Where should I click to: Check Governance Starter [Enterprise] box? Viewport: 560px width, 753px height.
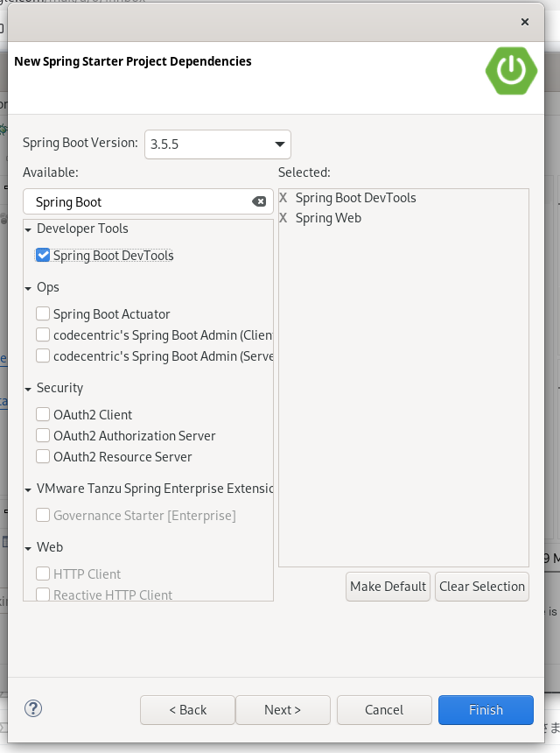tap(43, 516)
